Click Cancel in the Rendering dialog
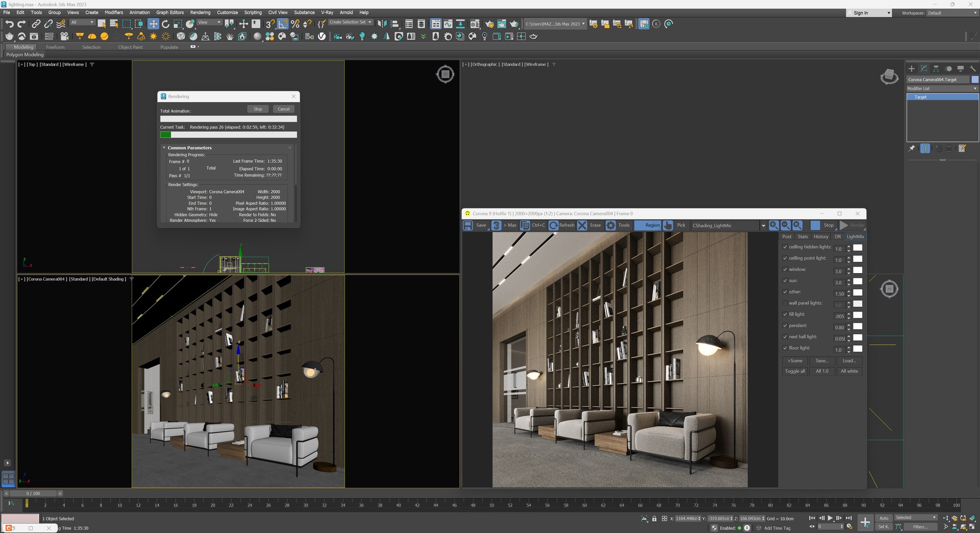Viewport: 980px width, 533px height. (x=284, y=109)
